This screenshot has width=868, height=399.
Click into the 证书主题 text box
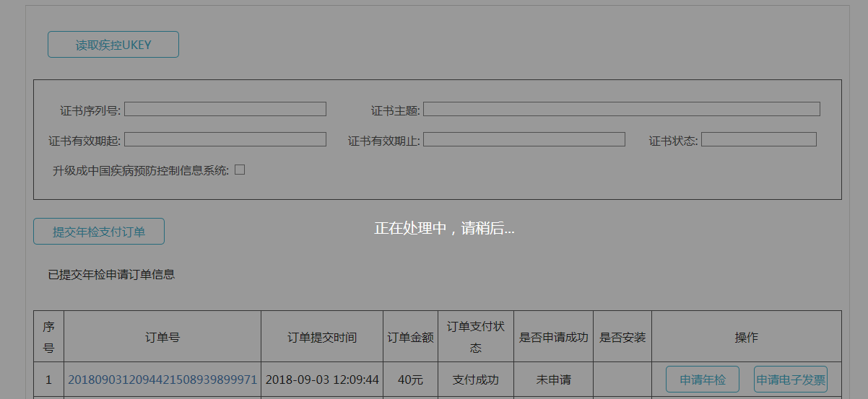[x=621, y=109]
